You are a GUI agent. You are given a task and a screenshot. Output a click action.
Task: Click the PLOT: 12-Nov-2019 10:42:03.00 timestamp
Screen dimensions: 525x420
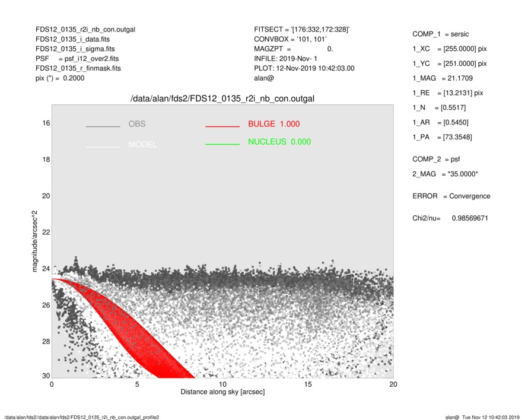pyautogui.click(x=304, y=68)
